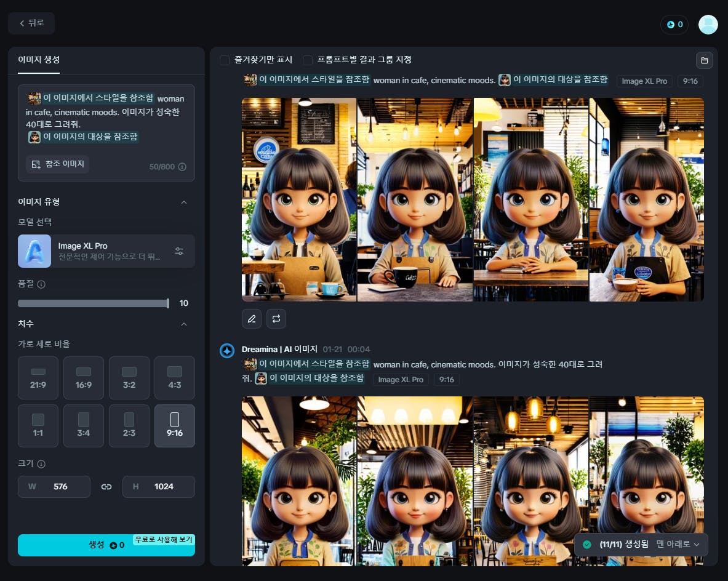This screenshot has height=581, width=728.
Task: Open second image in second result row
Action: click(x=415, y=481)
